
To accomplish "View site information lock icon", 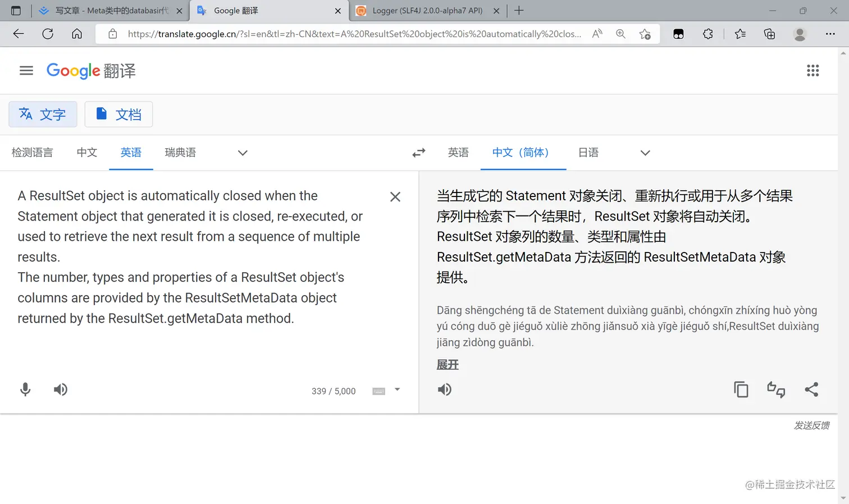I will 113,34.
